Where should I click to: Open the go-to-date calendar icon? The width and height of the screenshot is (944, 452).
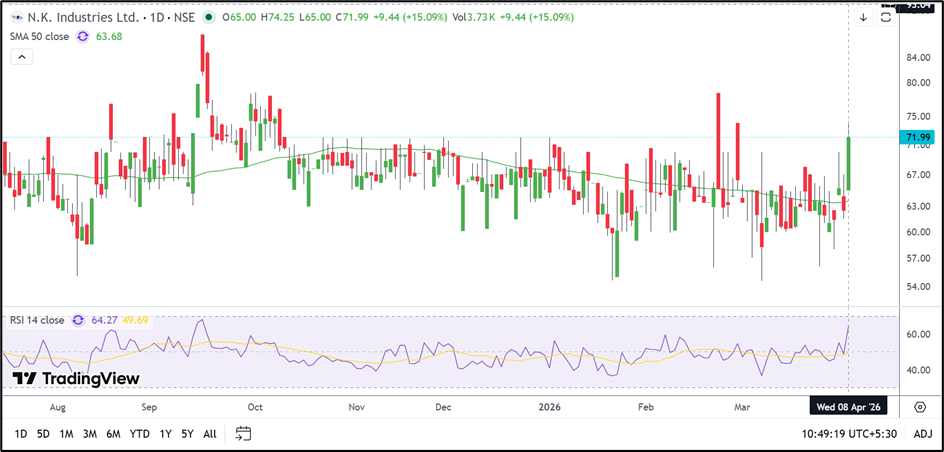click(243, 433)
